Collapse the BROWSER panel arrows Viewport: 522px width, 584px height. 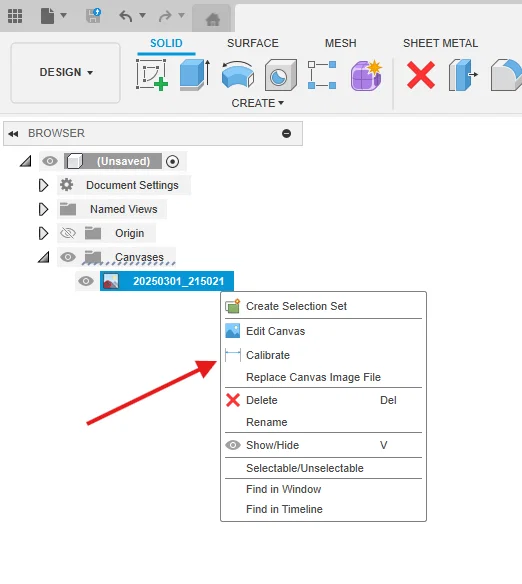click(13, 134)
